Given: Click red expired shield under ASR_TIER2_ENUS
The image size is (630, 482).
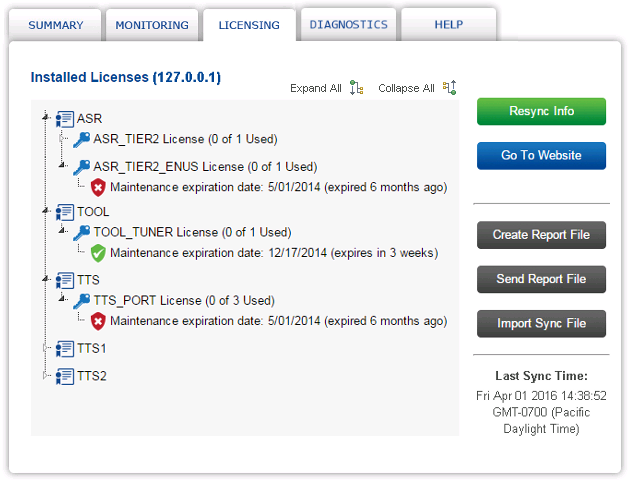Looking at the screenshot, I should (x=98, y=188).
